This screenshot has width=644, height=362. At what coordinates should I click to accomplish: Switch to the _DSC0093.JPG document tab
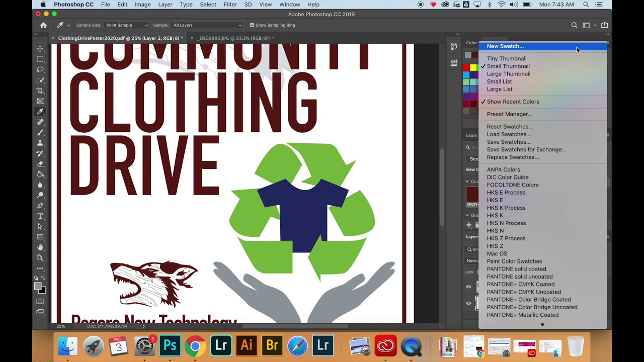pyautogui.click(x=236, y=38)
